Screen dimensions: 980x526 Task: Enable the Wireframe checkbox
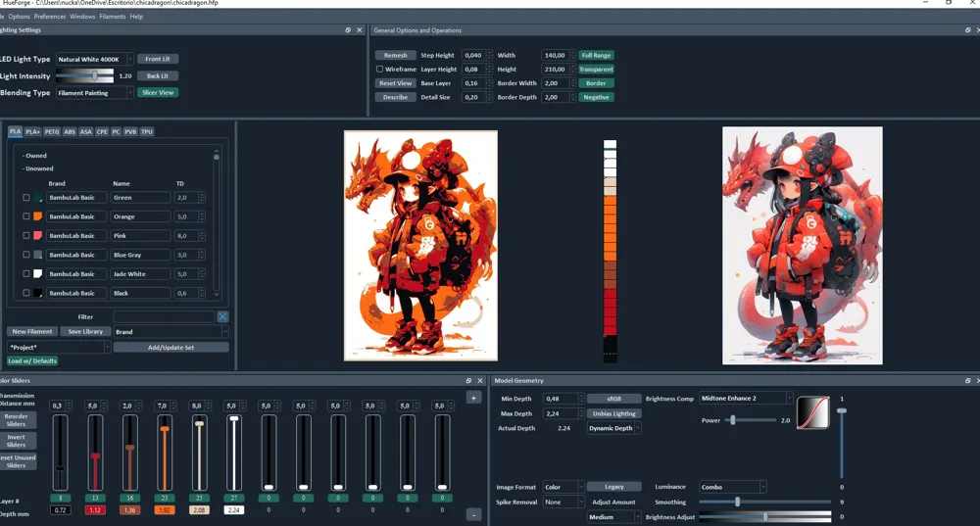(379, 70)
